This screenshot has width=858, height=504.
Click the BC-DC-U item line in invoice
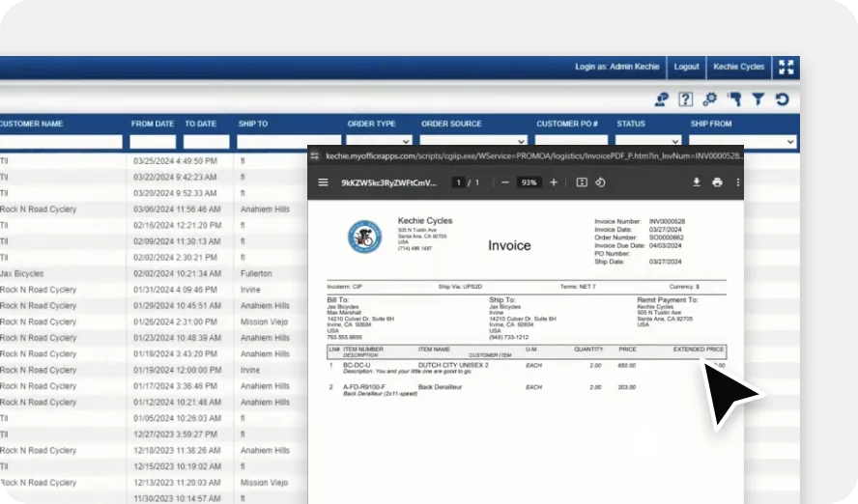[527, 368]
